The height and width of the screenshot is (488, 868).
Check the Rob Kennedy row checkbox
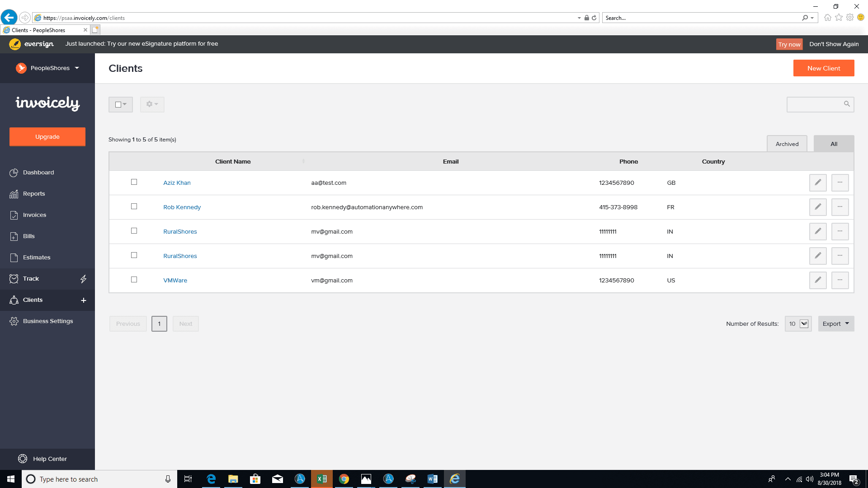134,206
